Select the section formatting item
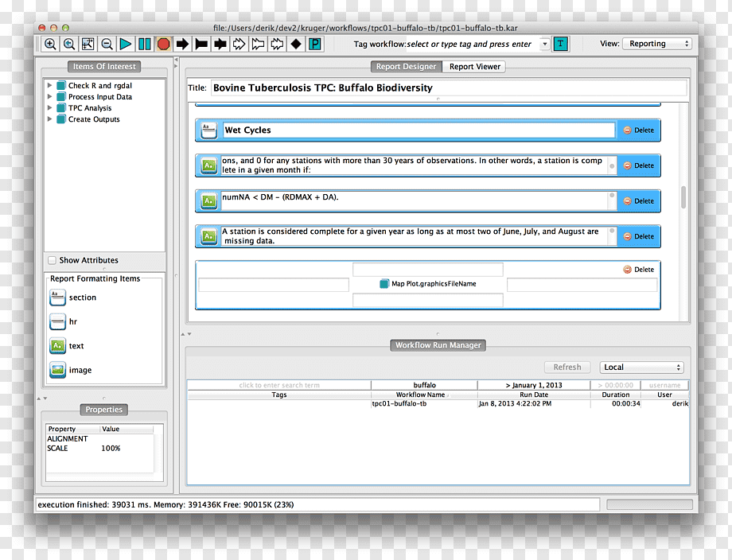 pos(73,297)
